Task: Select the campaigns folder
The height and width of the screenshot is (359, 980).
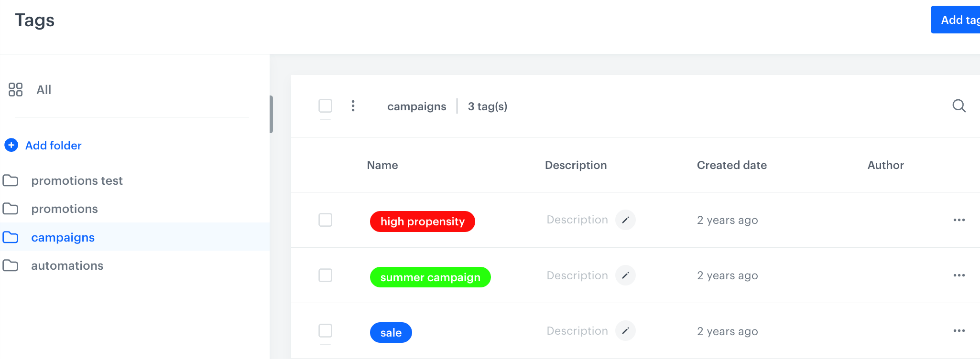Action: [x=63, y=237]
